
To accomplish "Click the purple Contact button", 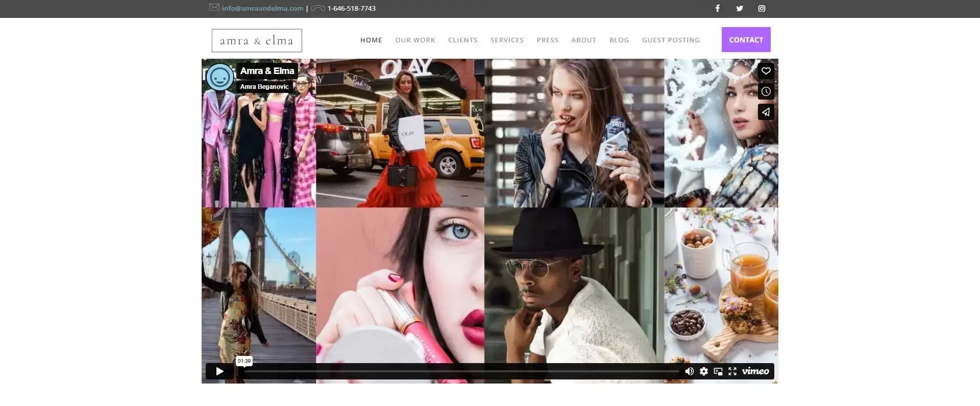I will click(x=746, y=39).
